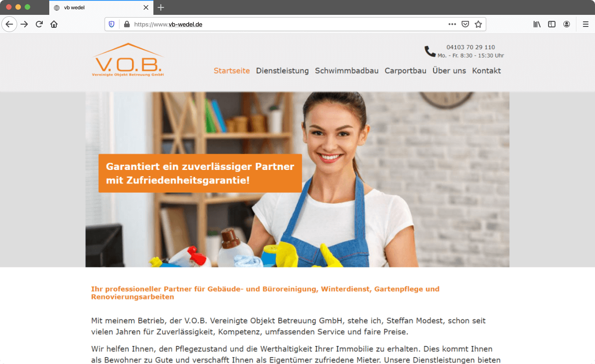Show site security via the padlock icon
Viewport: 595px width, 364px height.
click(126, 24)
